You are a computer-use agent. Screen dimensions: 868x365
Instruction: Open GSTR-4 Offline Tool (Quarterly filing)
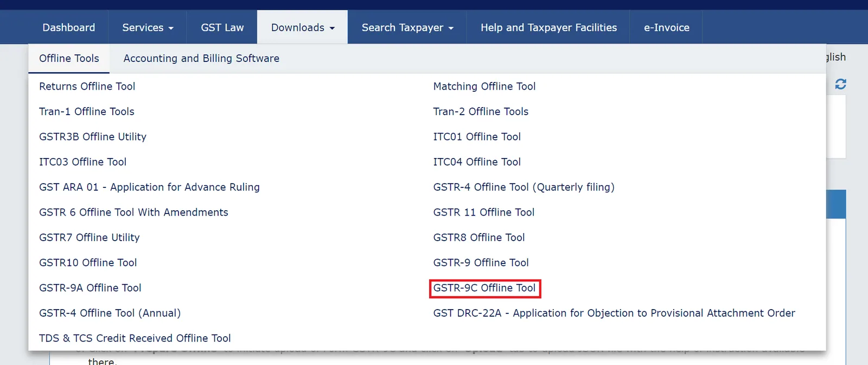tap(524, 187)
